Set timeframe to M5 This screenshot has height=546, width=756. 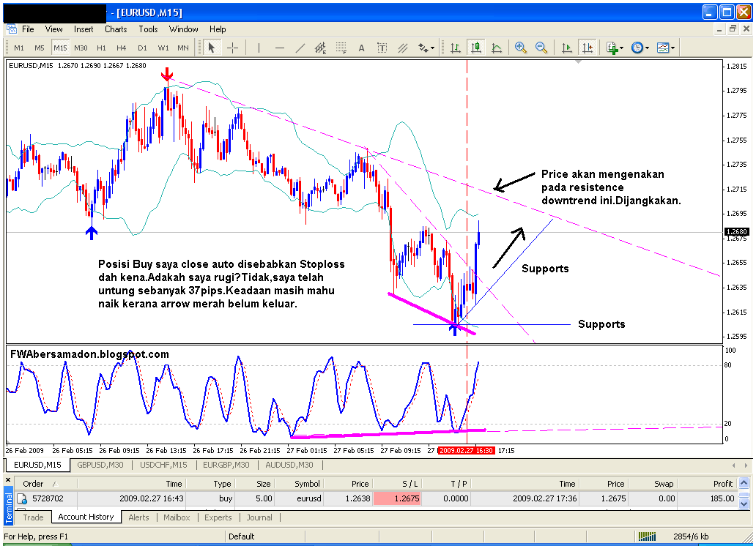[39, 48]
